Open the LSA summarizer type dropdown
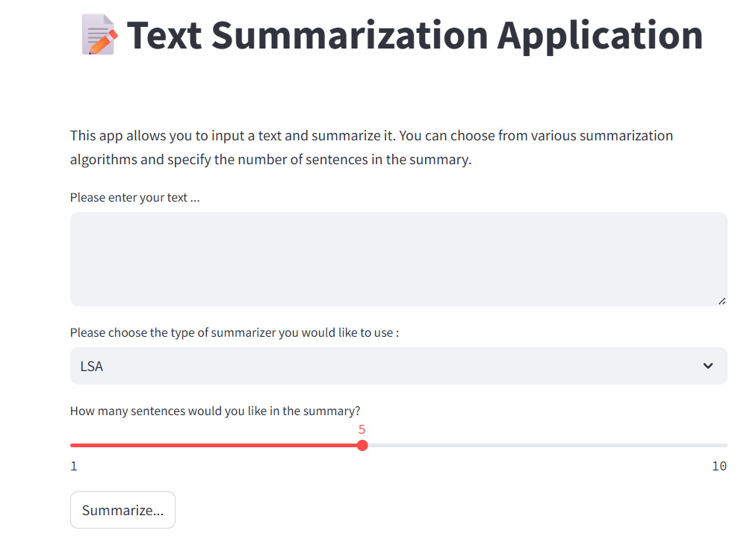This screenshot has width=747, height=560. [x=398, y=366]
